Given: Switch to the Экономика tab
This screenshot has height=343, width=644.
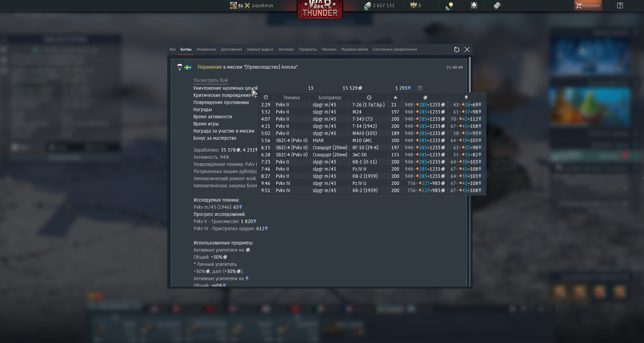Looking at the screenshot, I should coord(206,49).
